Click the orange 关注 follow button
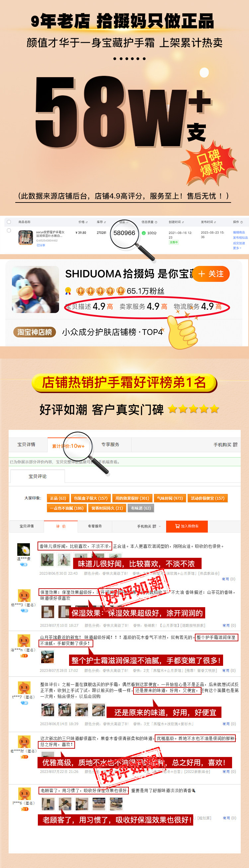The height and width of the screenshot is (868, 249). pyautogui.click(x=211, y=274)
